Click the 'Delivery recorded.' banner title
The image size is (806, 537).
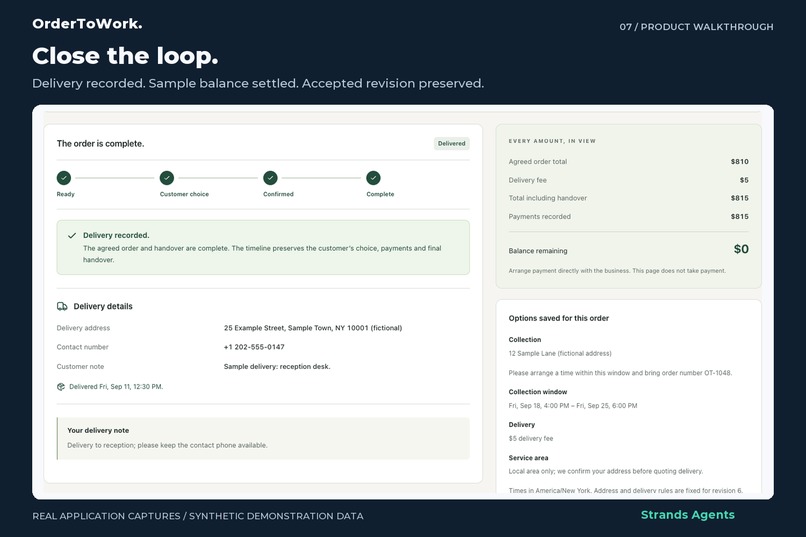116,235
